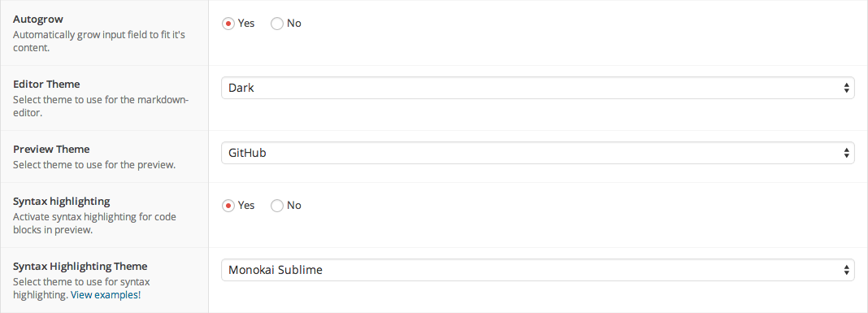Click the up-down arrows on Syntax Highlighting Theme select

[846, 270]
